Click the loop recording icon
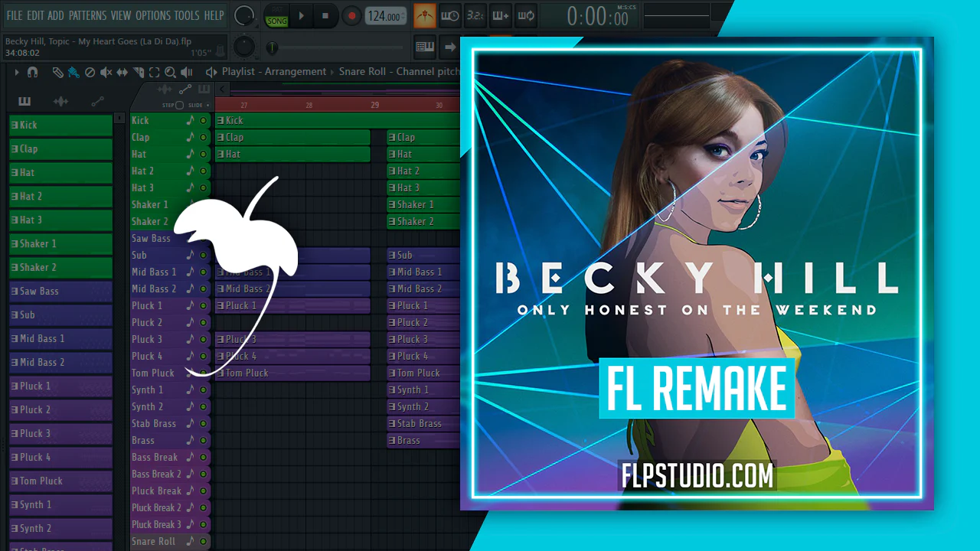 [526, 15]
